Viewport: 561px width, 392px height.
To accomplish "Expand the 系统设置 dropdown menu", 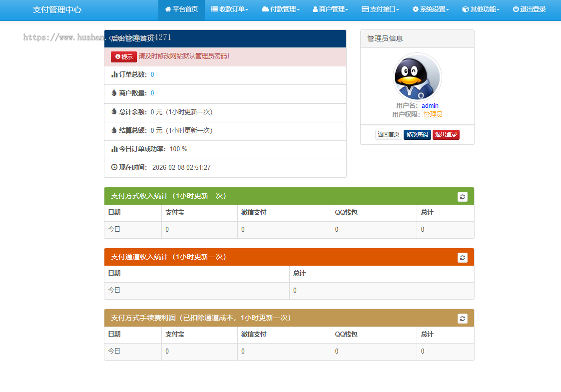I will point(431,9).
